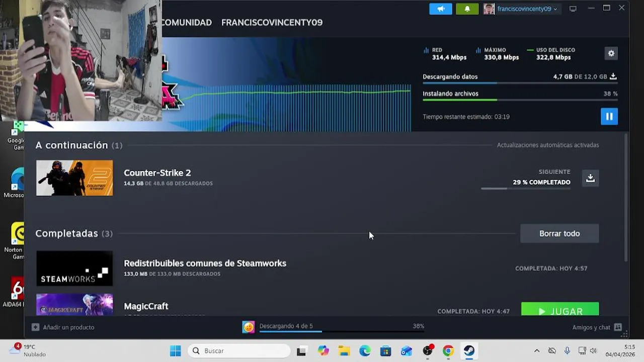Click A continuación section header

78,145
